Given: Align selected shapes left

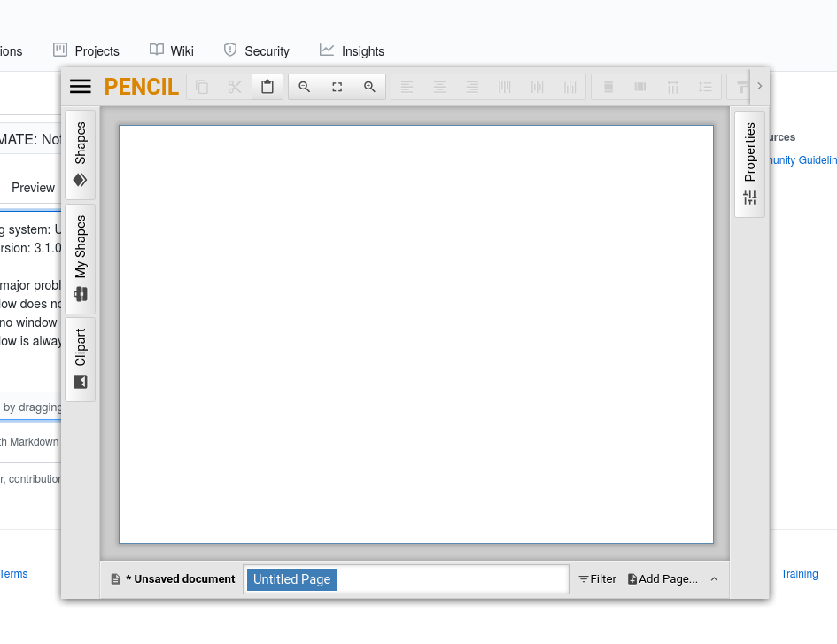Looking at the screenshot, I should (407, 87).
